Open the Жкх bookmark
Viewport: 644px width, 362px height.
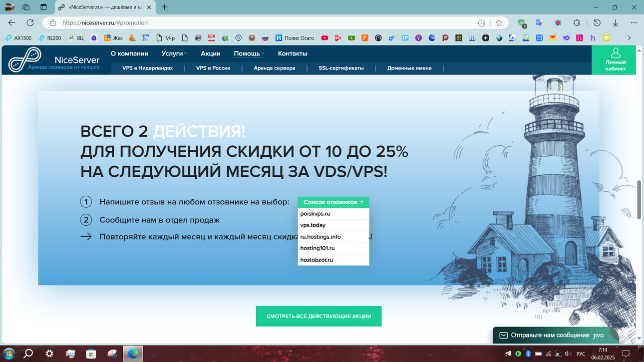coord(113,38)
